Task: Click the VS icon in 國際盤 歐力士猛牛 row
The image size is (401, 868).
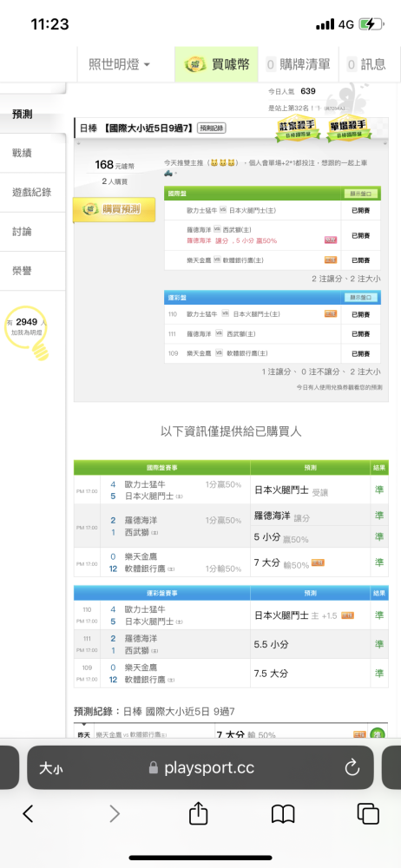Action: (223, 210)
